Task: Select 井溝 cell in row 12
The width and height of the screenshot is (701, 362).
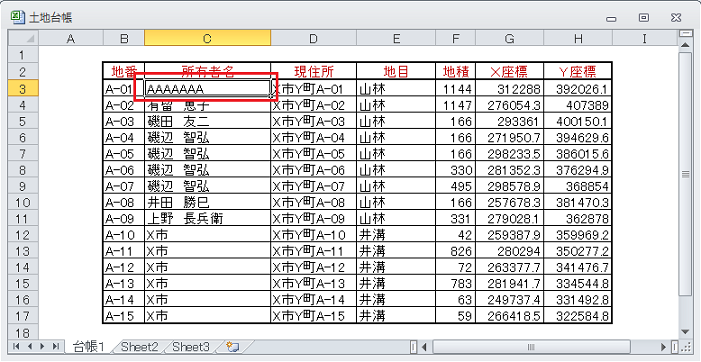Action: pyautogui.click(x=396, y=235)
